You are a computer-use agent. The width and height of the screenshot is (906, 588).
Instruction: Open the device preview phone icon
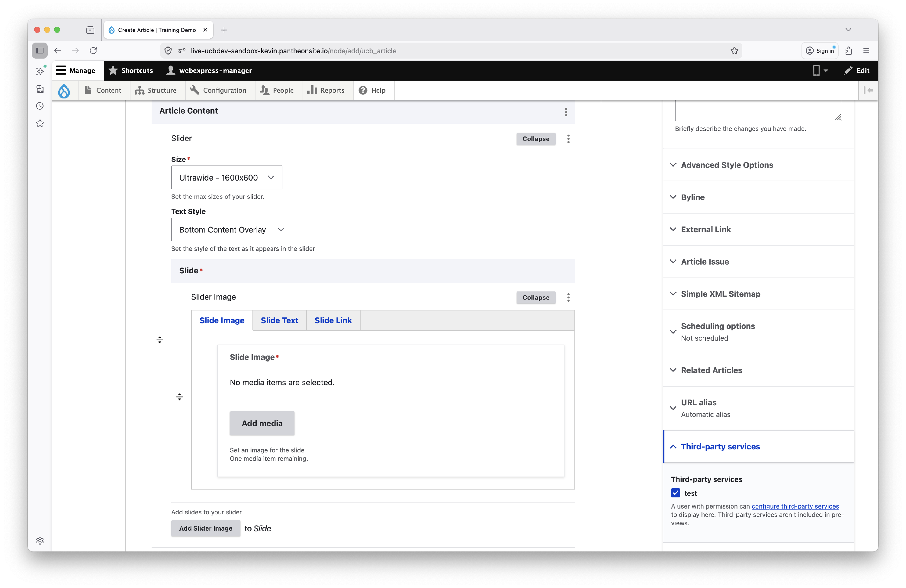click(816, 70)
